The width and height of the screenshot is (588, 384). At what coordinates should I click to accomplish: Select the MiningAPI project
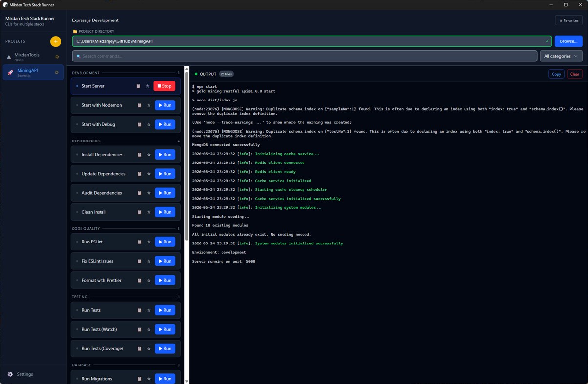tap(33, 72)
